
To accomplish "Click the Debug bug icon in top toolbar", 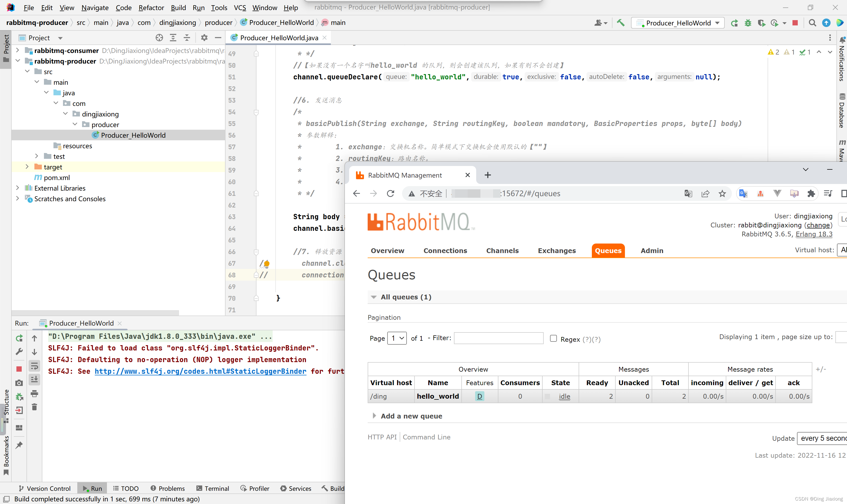I will tap(748, 23).
